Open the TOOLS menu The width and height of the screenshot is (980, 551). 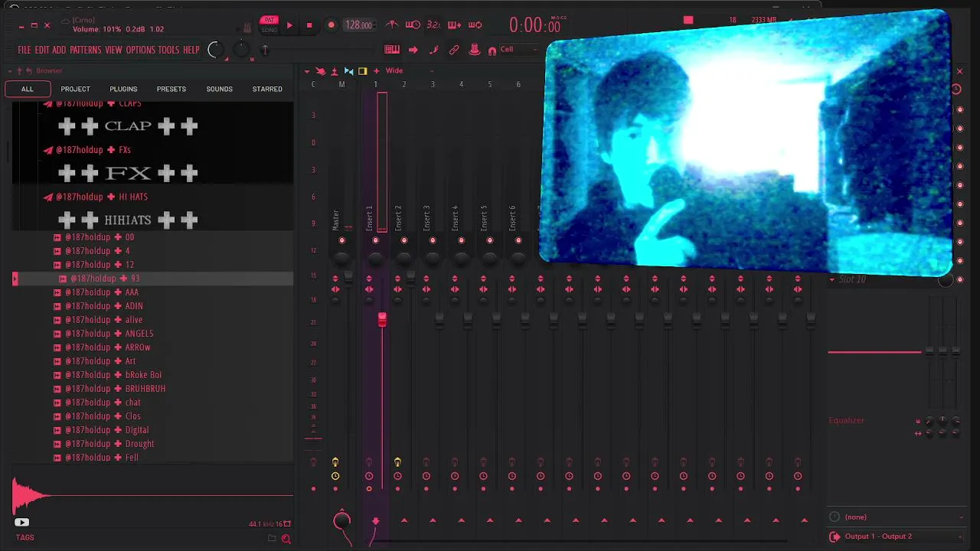[168, 50]
